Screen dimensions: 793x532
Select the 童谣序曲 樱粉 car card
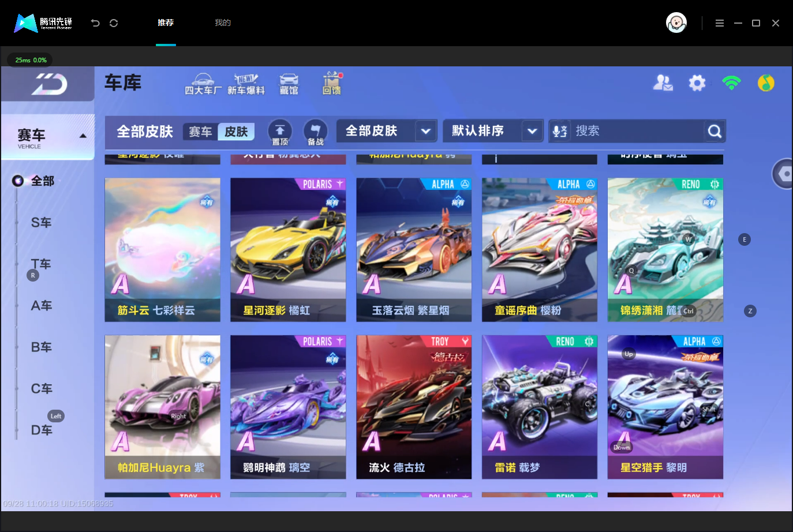click(x=540, y=250)
